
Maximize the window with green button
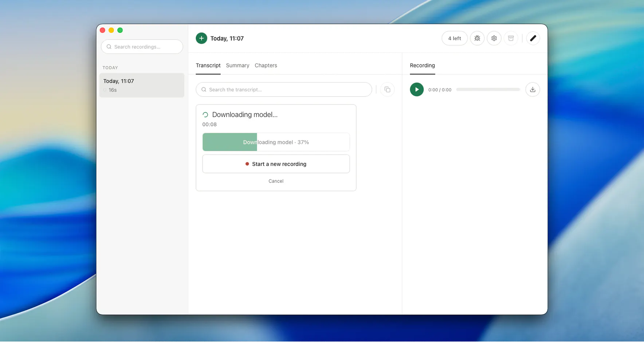pos(120,30)
